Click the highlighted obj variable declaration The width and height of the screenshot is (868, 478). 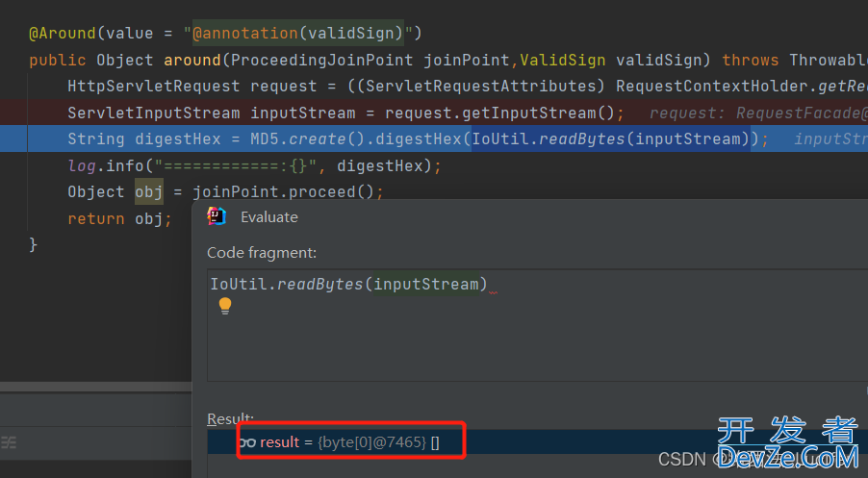click(x=148, y=191)
